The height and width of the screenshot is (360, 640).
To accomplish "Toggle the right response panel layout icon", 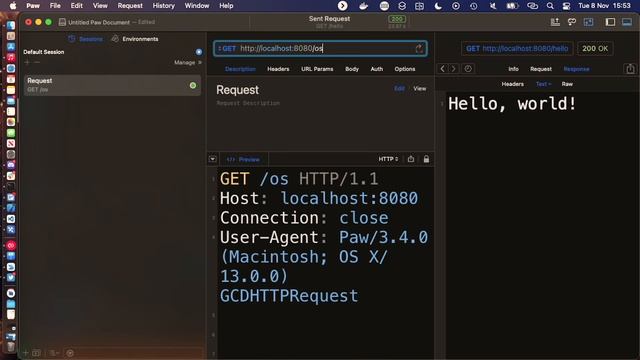I will point(627,22).
